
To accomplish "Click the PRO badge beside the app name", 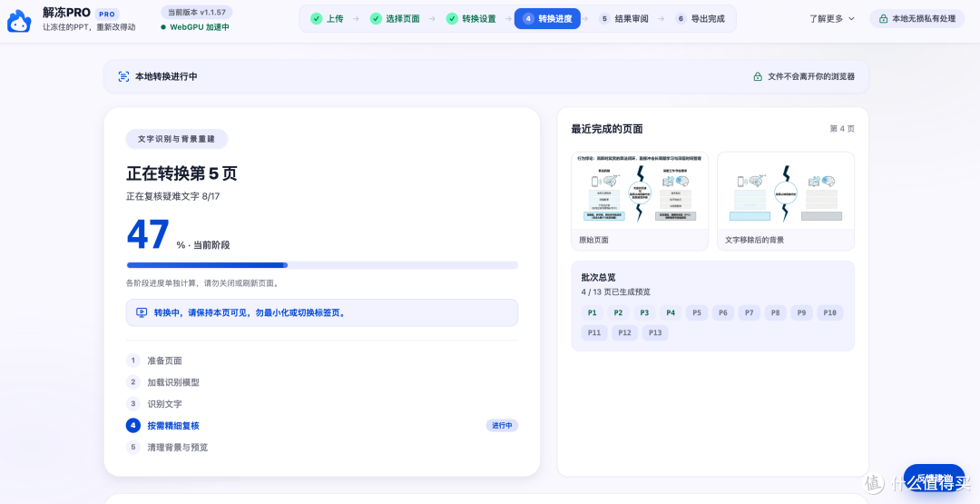I will 107,14.
